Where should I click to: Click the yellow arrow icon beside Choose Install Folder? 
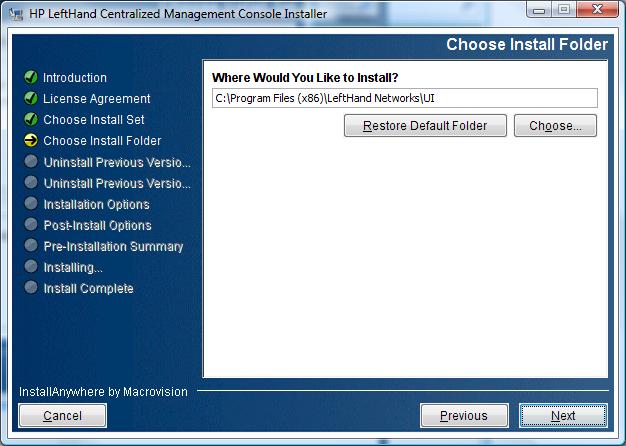[31, 140]
